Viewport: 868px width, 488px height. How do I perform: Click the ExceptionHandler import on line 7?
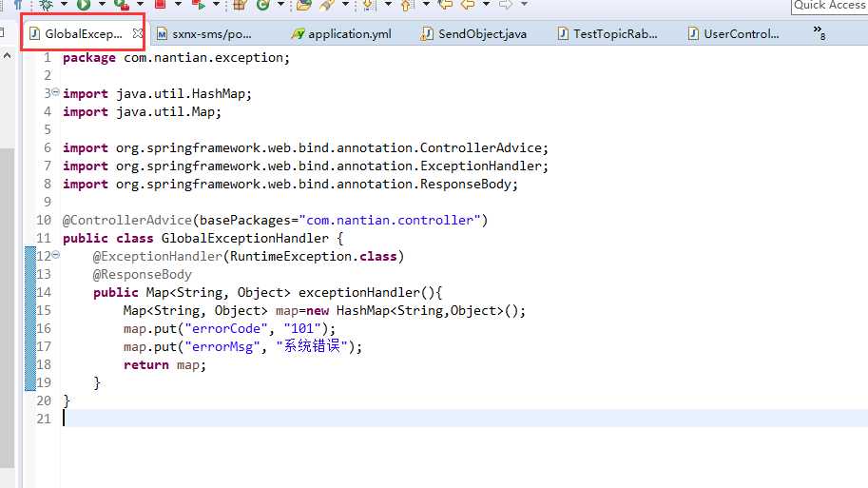[305, 166]
